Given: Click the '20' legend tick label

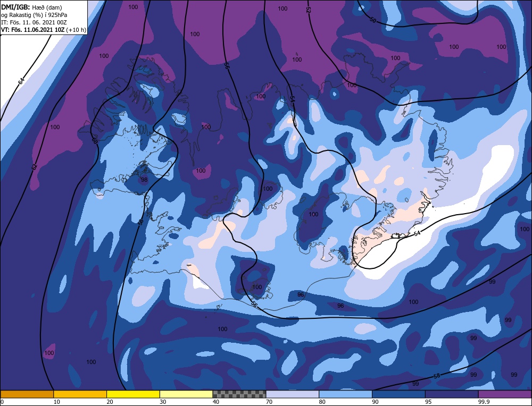Looking at the screenshot, I should 110,402.
